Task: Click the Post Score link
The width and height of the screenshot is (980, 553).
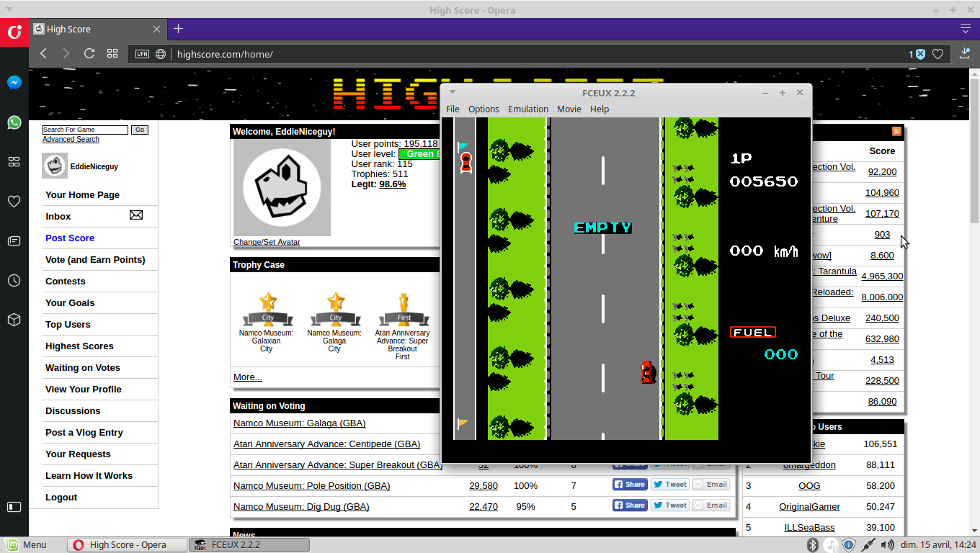Action: (70, 238)
